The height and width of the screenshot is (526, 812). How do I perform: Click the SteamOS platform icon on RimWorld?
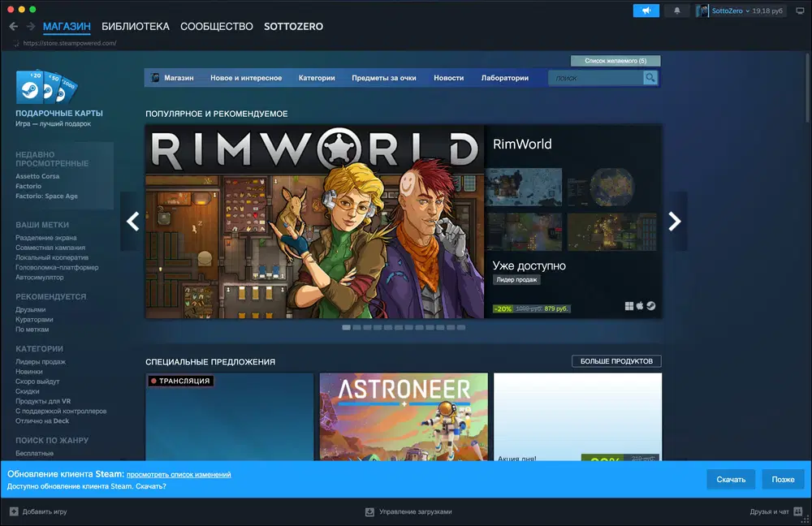pos(651,306)
